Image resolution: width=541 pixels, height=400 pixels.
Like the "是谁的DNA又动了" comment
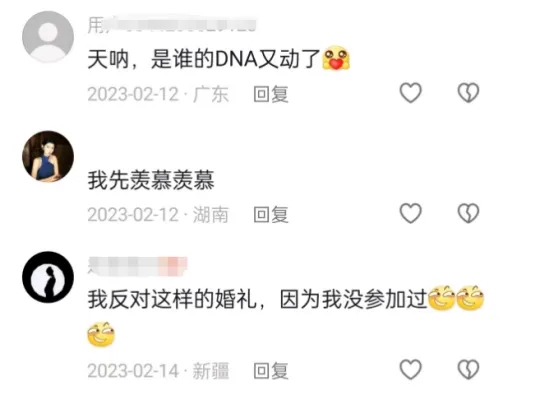pos(411,93)
